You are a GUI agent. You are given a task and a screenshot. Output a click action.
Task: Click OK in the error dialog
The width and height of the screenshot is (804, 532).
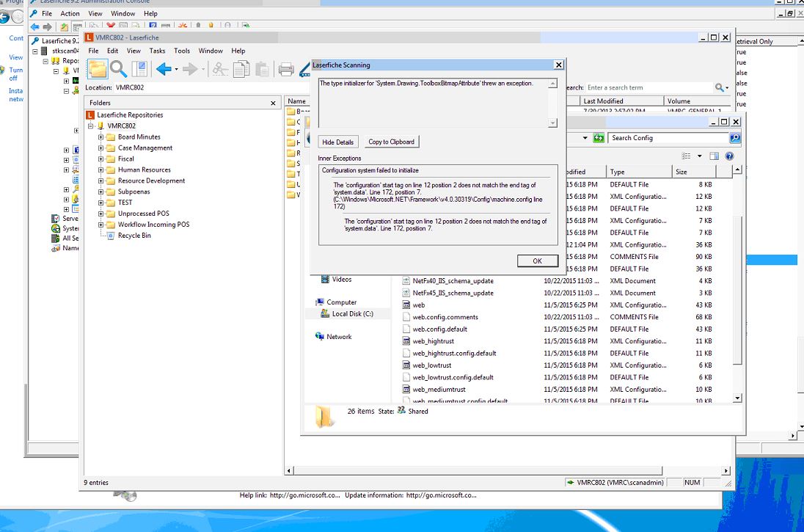pos(537,261)
